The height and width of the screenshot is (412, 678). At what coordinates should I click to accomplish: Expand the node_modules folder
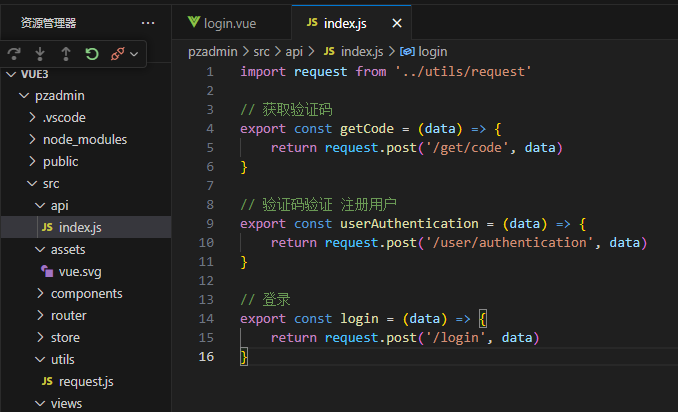(x=32, y=139)
